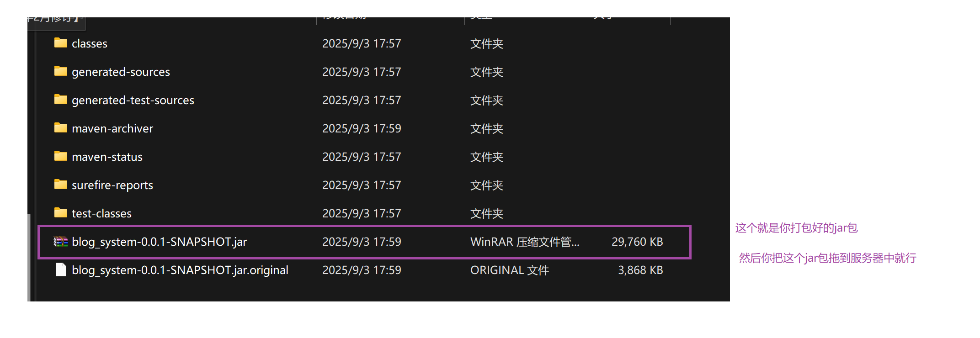Click the 29,760 KB size value

coord(637,242)
